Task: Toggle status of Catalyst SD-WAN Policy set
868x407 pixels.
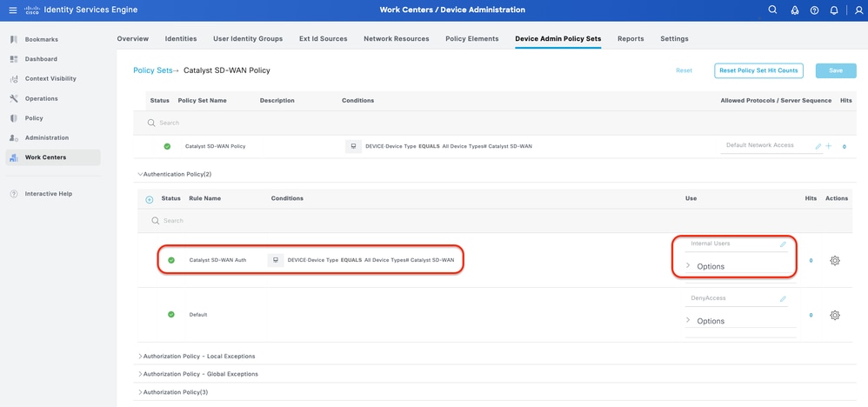Action: point(167,146)
